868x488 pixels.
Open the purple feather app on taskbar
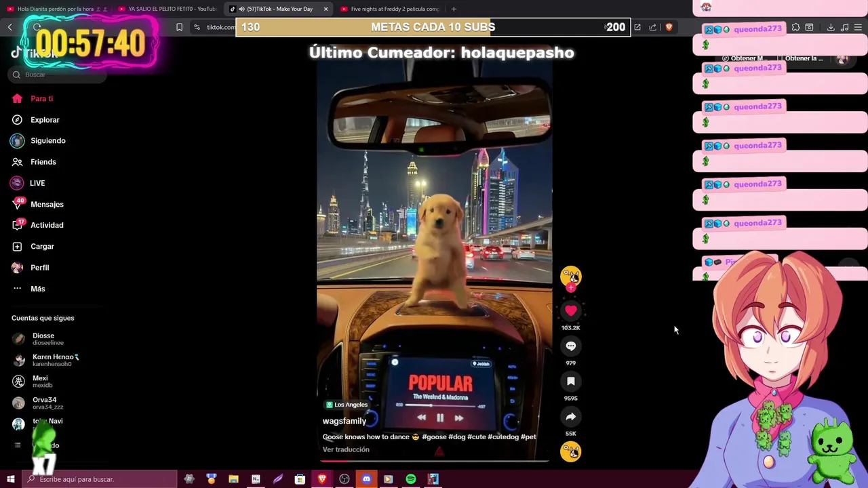278,479
